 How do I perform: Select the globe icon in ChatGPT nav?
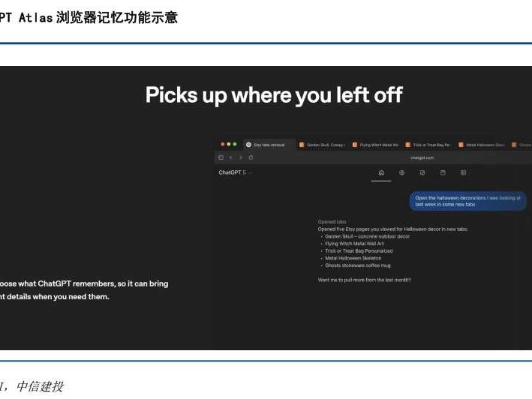coord(401,172)
